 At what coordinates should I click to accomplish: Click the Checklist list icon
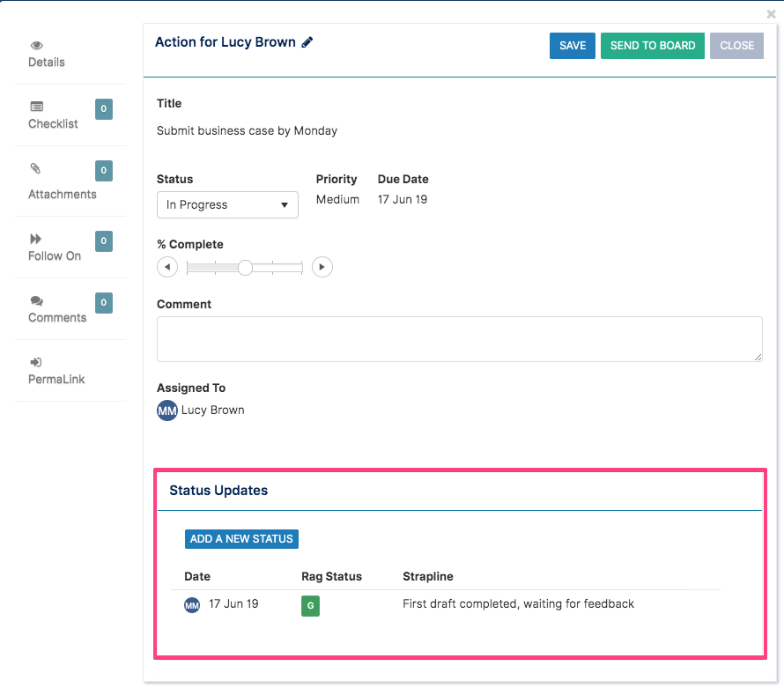pos(36,107)
